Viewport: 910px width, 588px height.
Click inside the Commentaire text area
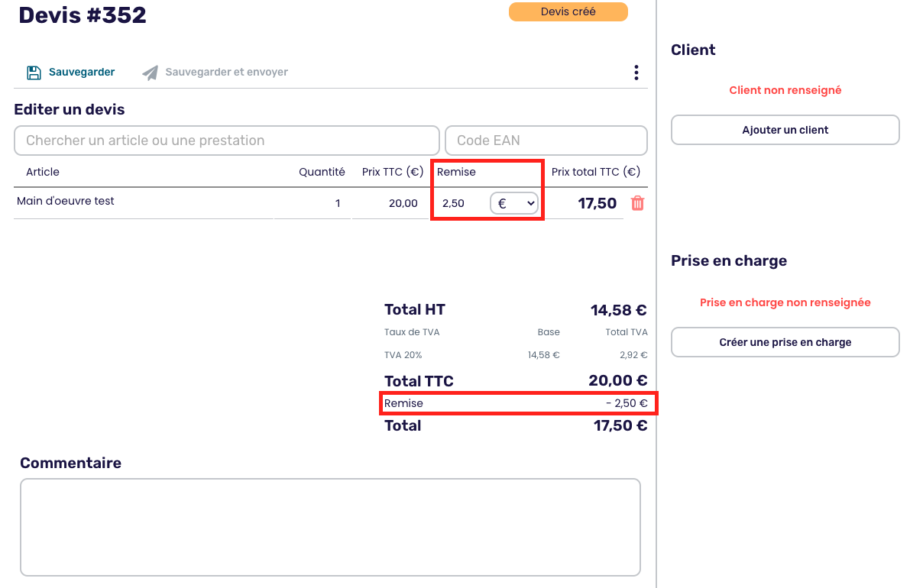point(330,527)
